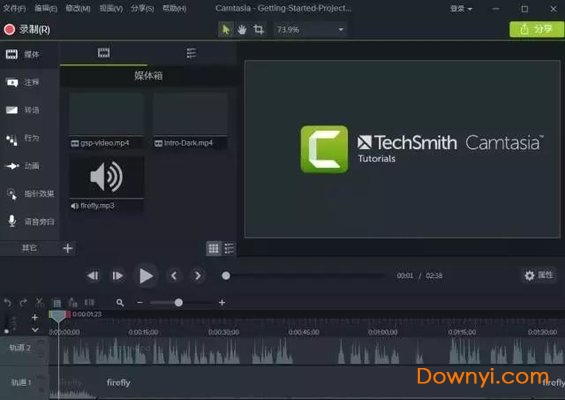Copy the selected timeline media
This screenshot has width=565, height=400.
(57, 302)
